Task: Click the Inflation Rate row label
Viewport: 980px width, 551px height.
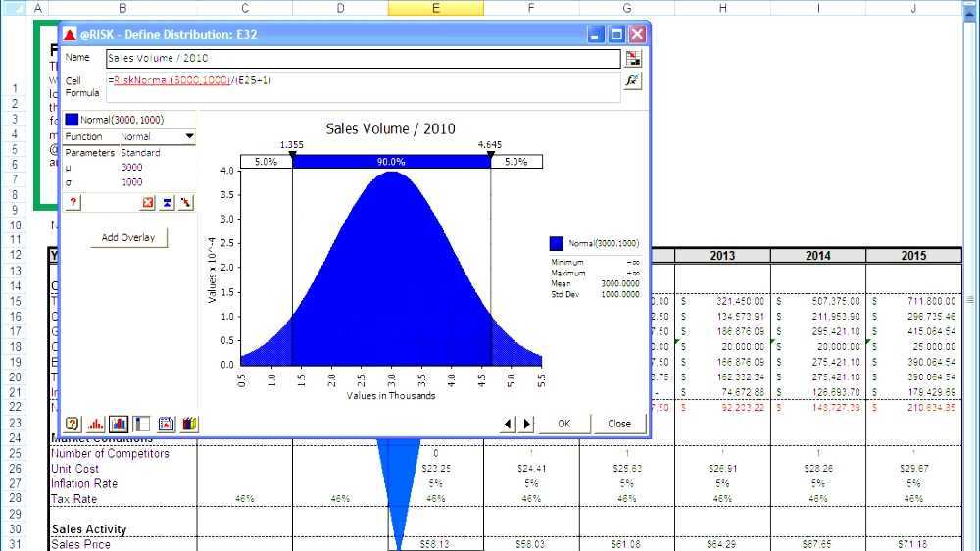Action: click(x=84, y=483)
